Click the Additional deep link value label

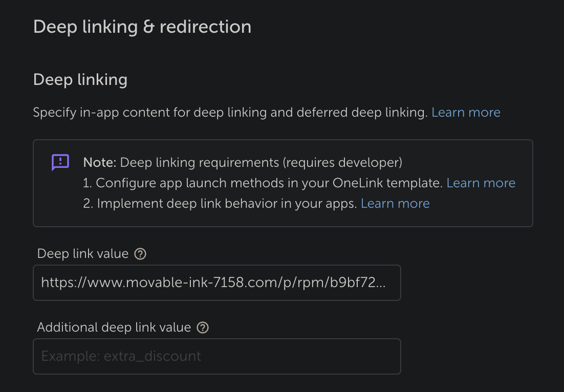pos(114,328)
